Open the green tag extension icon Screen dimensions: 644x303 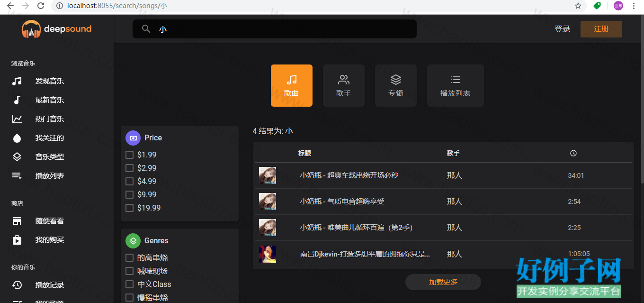tap(597, 6)
